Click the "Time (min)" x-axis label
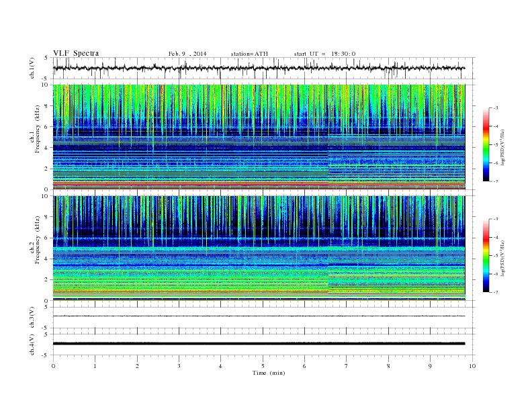 [269, 373]
